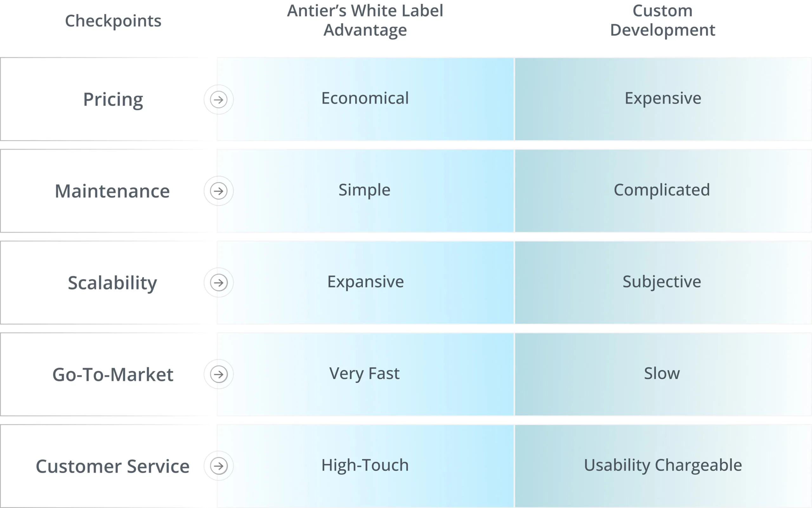Select the Complicated cell

[662, 190]
